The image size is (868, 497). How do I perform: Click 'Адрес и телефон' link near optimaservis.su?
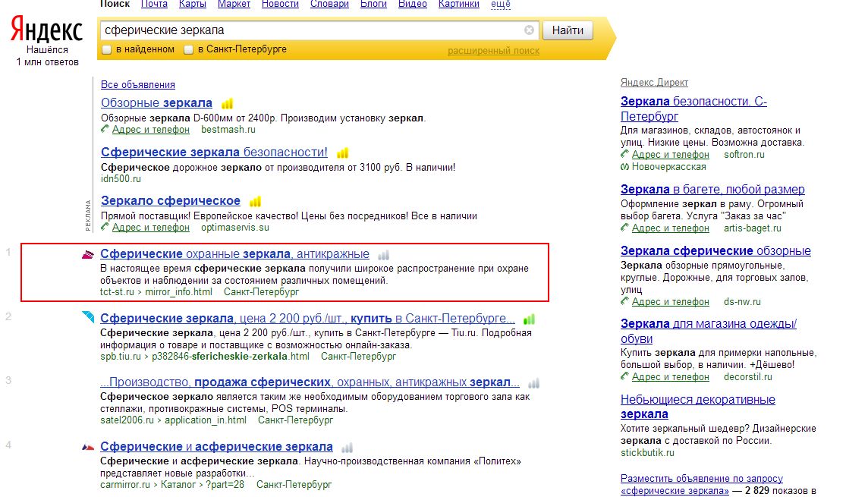(150, 228)
